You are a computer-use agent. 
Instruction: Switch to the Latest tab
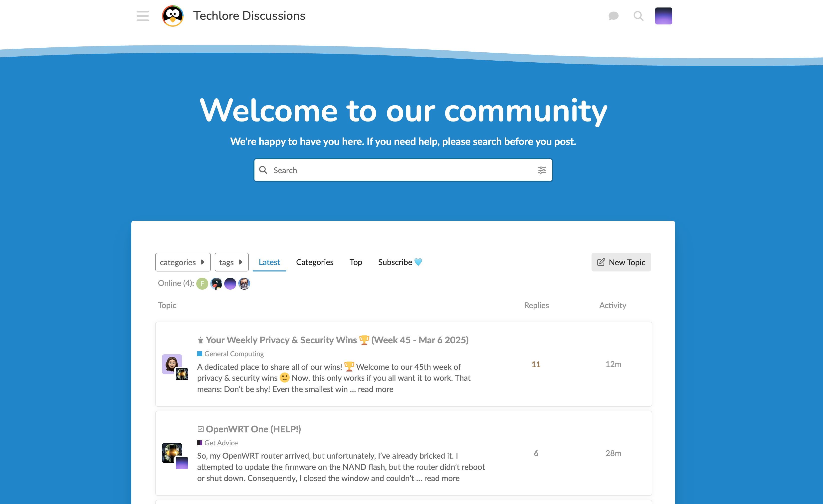269,262
